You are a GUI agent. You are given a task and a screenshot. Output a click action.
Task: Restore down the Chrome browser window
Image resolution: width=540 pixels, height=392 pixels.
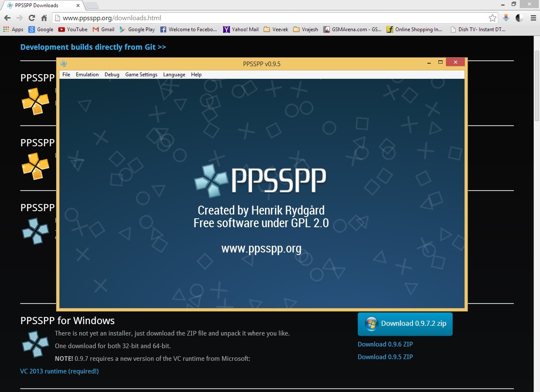point(513,4)
